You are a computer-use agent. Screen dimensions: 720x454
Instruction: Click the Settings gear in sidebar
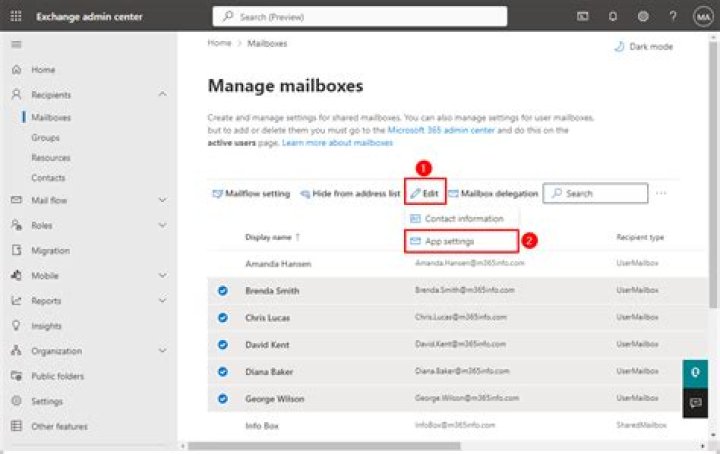tap(17, 401)
